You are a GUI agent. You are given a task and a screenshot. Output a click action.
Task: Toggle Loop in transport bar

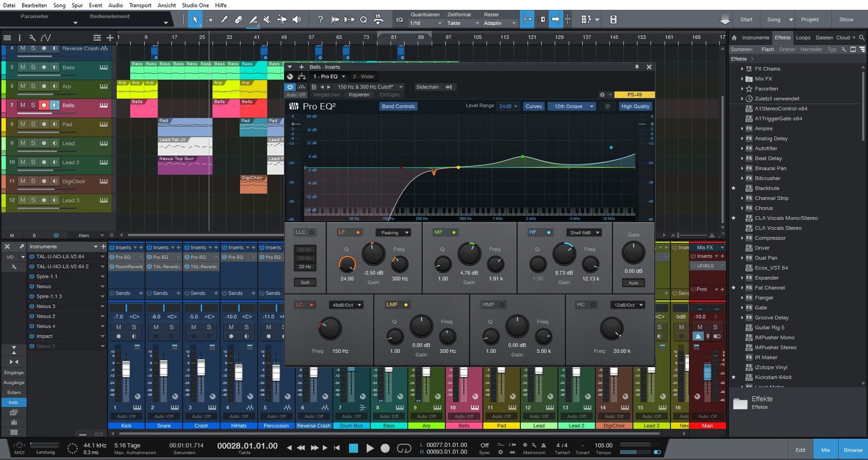[404, 448]
